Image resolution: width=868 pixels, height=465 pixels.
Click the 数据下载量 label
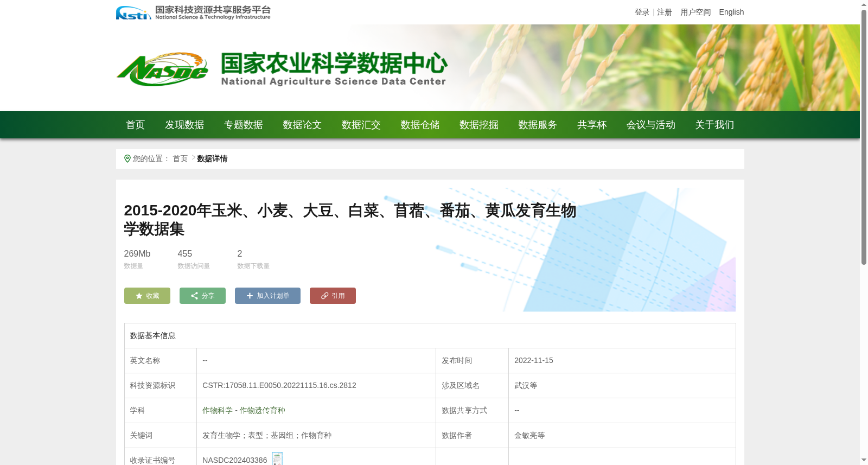pos(253,266)
